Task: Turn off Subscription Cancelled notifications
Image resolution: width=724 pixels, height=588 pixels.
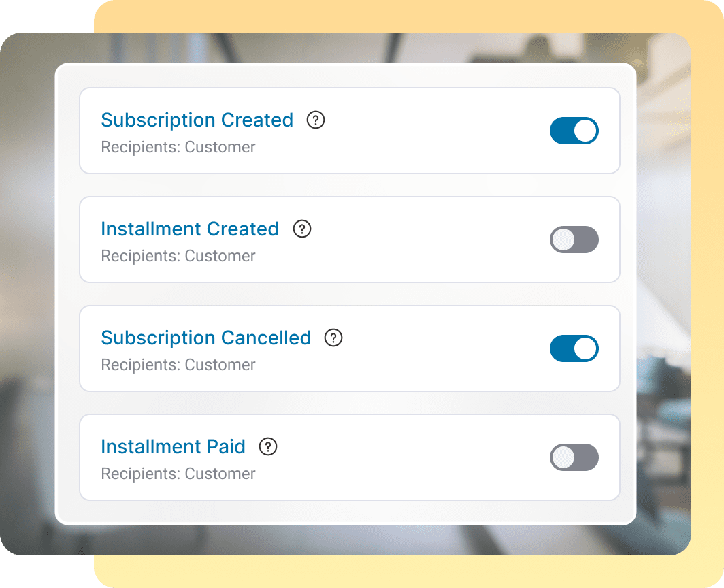Action: [574, 348]
